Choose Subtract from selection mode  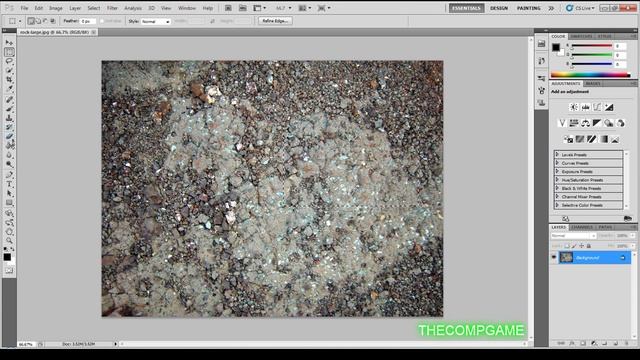(45, 21)
